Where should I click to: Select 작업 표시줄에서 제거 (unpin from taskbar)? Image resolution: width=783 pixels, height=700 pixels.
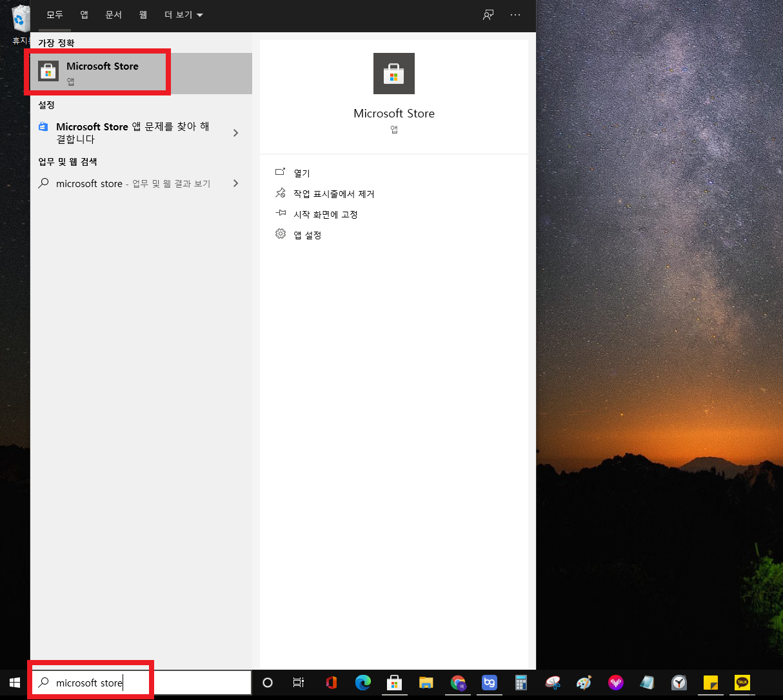click(334, 194)
